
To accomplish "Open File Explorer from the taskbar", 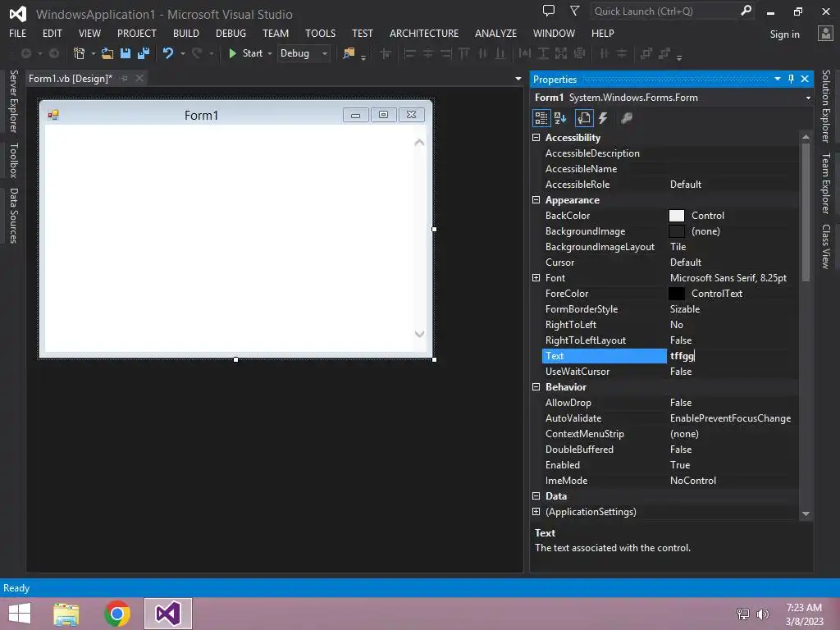I will (x=66, y=614).
